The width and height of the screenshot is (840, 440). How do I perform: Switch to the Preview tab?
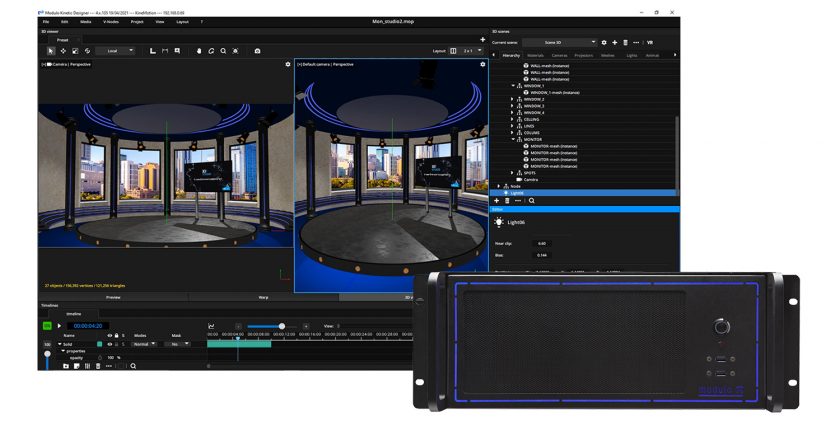click(113, 297)
